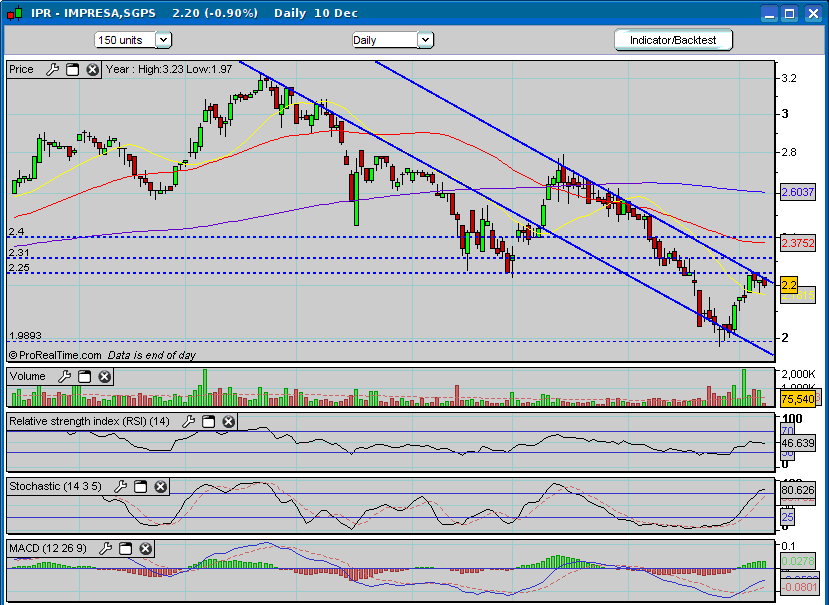Screen dimensions: 829x605
Task: Click the ProRealTime.com watermark link
Action: 55,355
